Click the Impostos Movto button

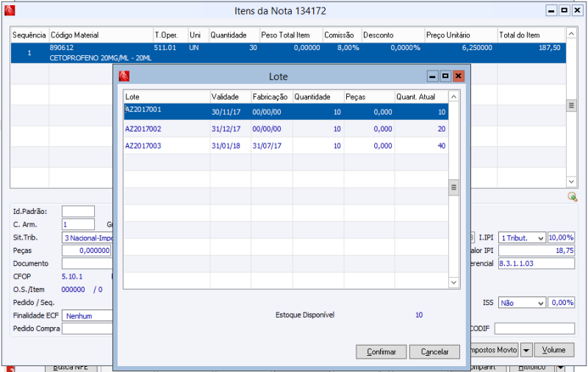click(493, 350)
